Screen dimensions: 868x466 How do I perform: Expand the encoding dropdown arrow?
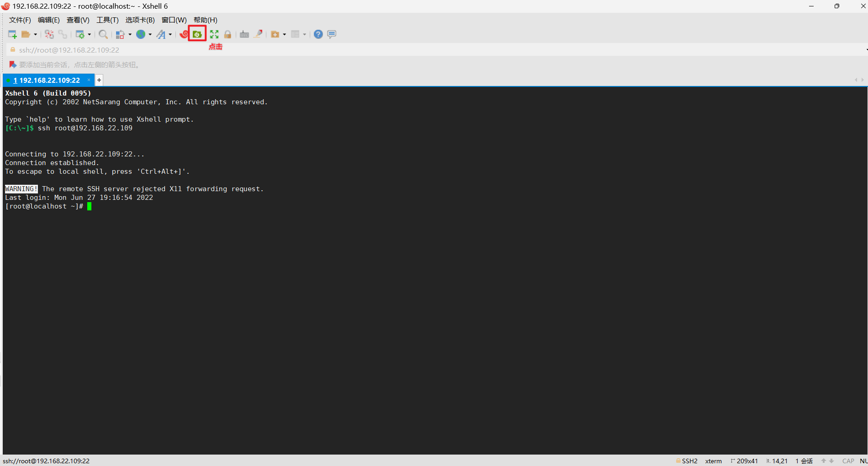[150, 34]
